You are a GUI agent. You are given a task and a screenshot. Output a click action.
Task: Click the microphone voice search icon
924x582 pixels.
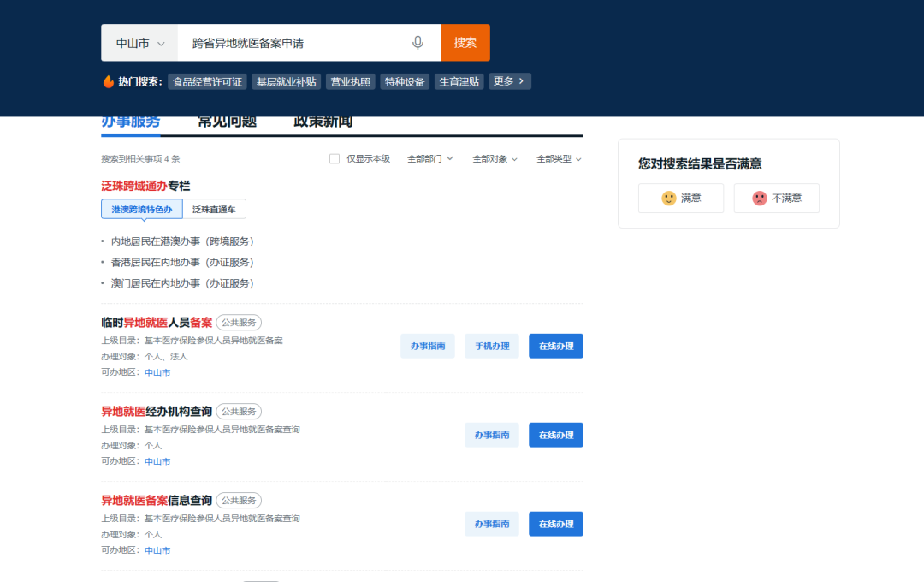[x=418, y=43]
